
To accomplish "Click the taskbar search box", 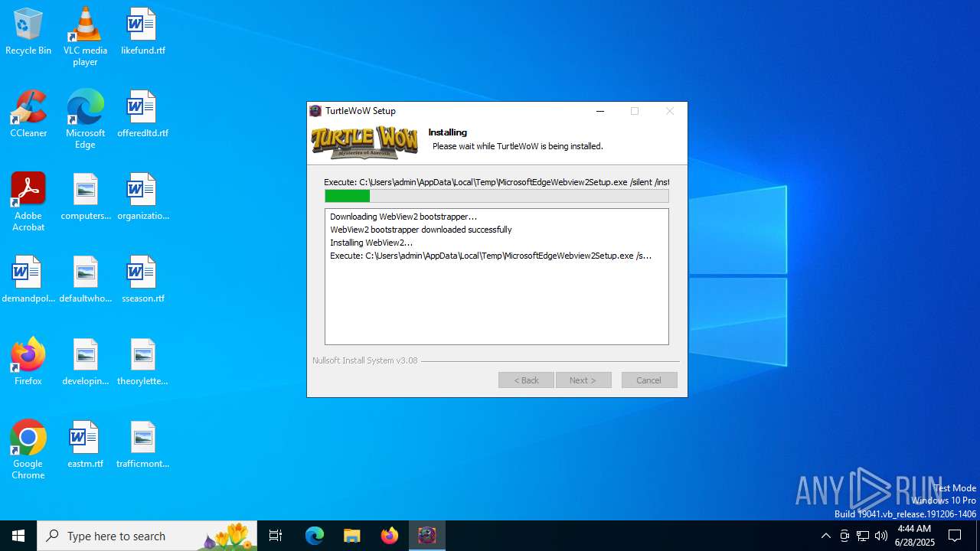I will [x=147, y=536].
